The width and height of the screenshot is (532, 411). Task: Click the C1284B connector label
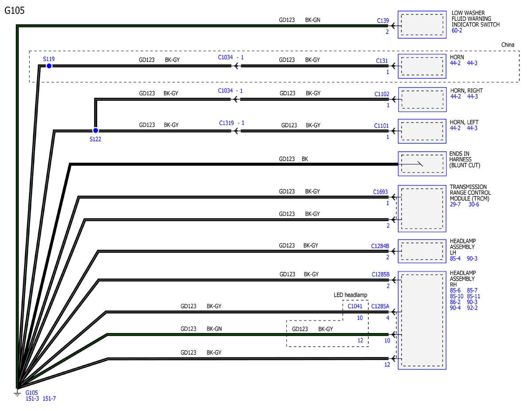click(380, 246)
